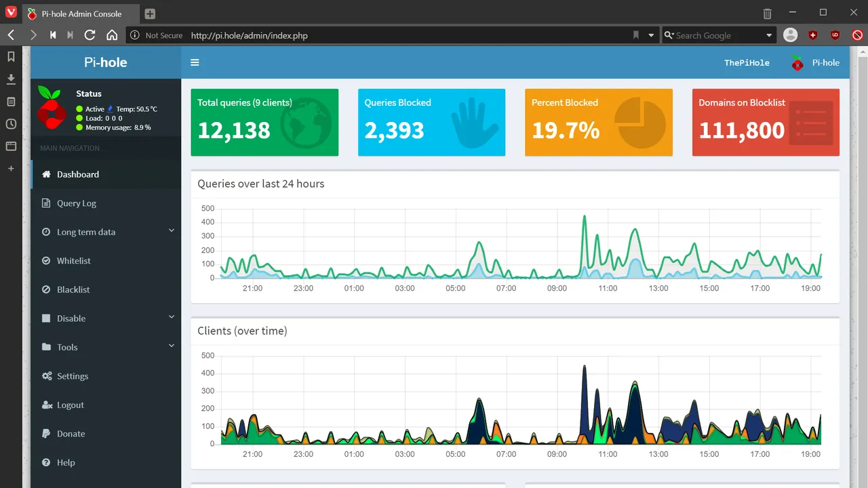Open the address bar history dropdown
Screen dimensions: 868x488
coord(651,35)
